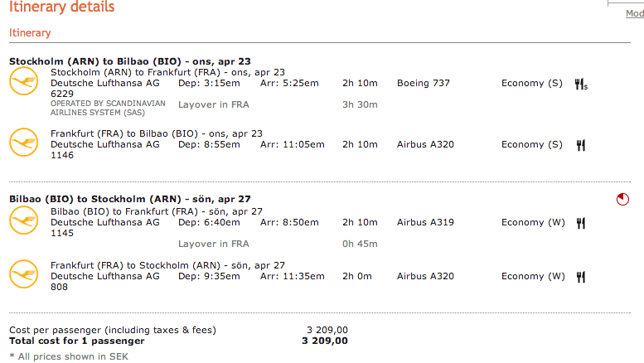Click Lufthansa logo for Bilbao to Frankfurt flight
644x363 pixels.
tap(24, 221)
